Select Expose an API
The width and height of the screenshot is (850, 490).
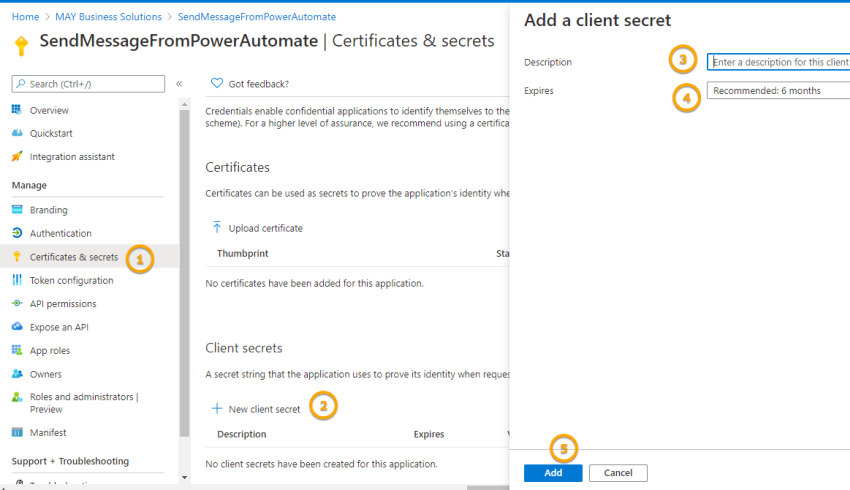coord(59,327)
